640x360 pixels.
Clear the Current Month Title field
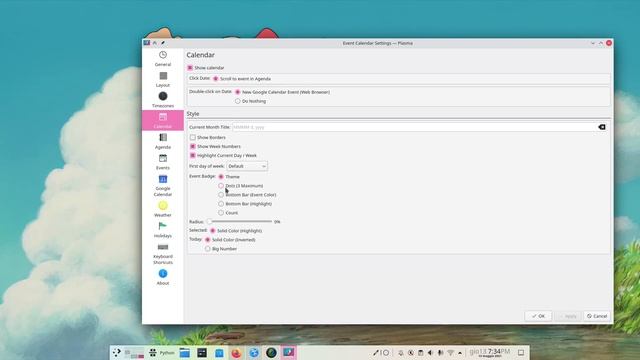pyautogui.click(x=602, y=127)
